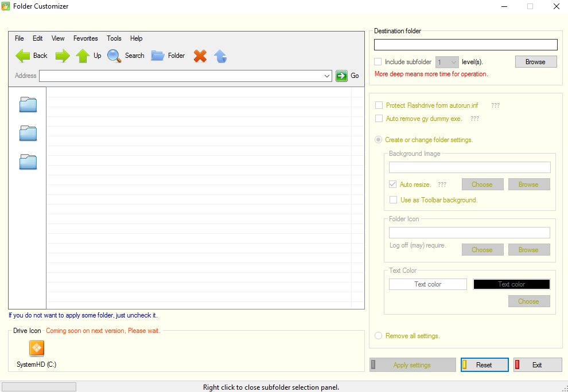Open the View menu
The width and height of the screenshot is (568, 392).
click(58, 38)
